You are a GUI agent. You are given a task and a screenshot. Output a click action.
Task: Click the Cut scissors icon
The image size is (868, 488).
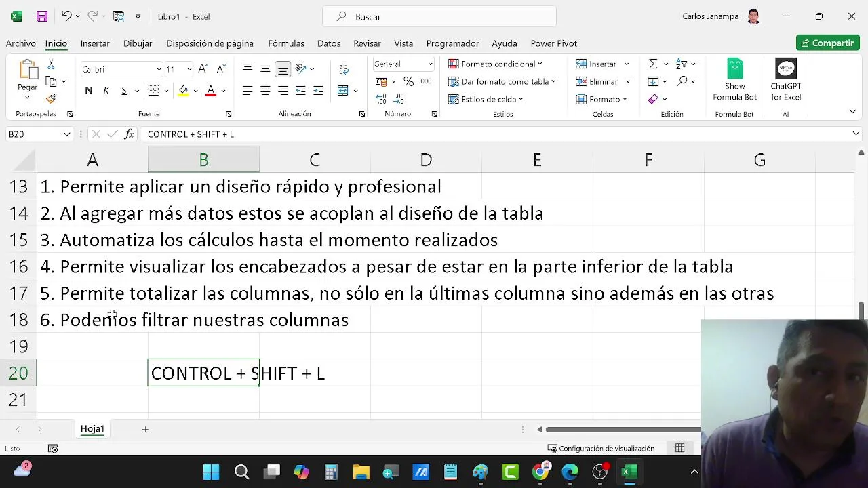pyautogui.click(x=51, y=64)
